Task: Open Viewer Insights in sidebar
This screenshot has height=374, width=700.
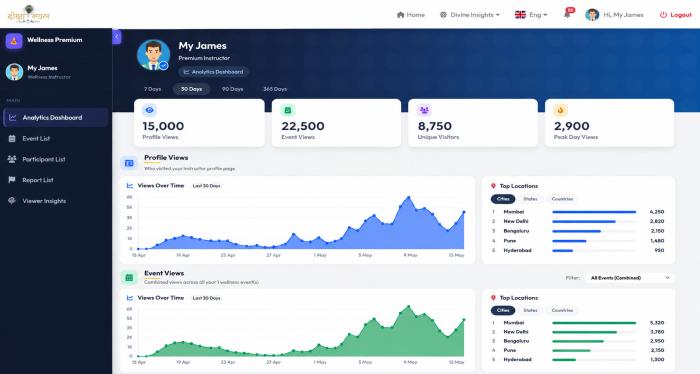Action: [x=55, y=201]
